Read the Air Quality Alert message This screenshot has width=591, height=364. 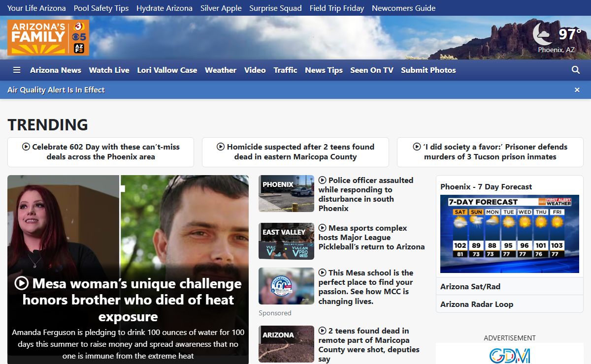point(56,90)
